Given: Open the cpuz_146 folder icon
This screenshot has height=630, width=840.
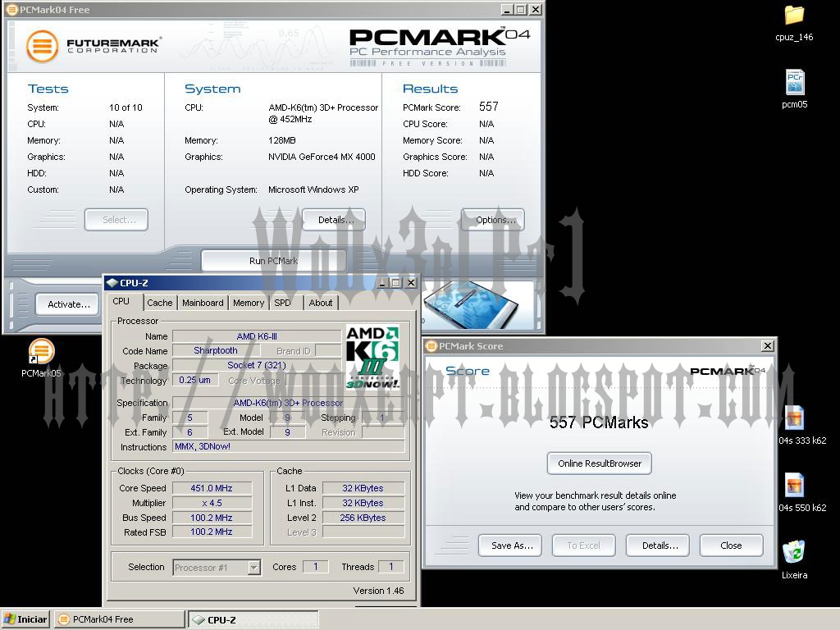Looking at the screenshot, I should [x=794, y=21].
